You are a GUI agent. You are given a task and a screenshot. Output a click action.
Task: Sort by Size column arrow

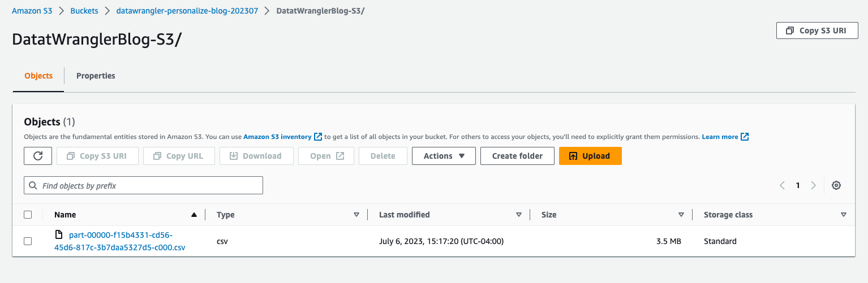(x=681, y=215)
